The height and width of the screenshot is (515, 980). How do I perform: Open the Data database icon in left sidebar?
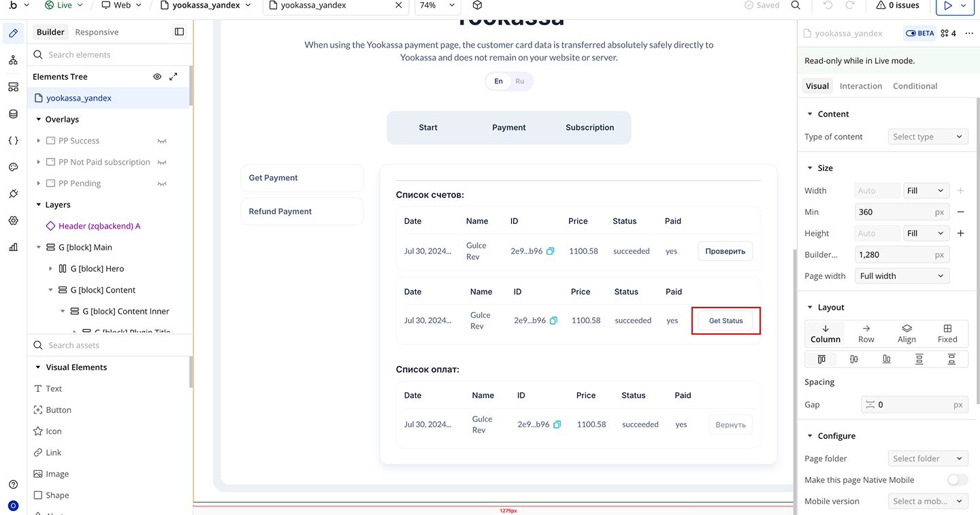(13, 114)
